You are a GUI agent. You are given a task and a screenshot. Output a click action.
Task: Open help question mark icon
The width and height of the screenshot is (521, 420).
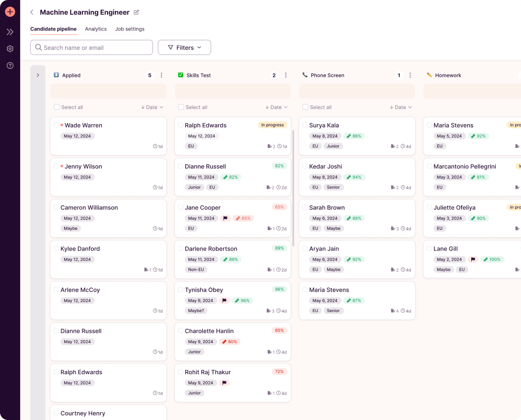tap(10, 66)
